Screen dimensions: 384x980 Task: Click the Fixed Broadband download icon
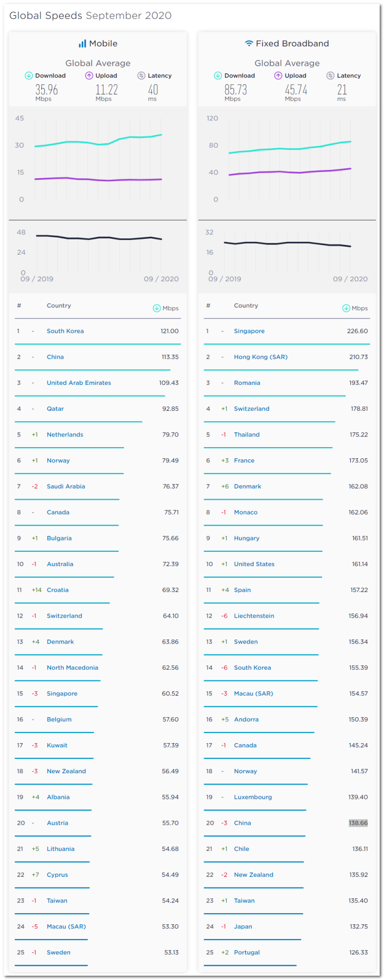tap(218, 76)
